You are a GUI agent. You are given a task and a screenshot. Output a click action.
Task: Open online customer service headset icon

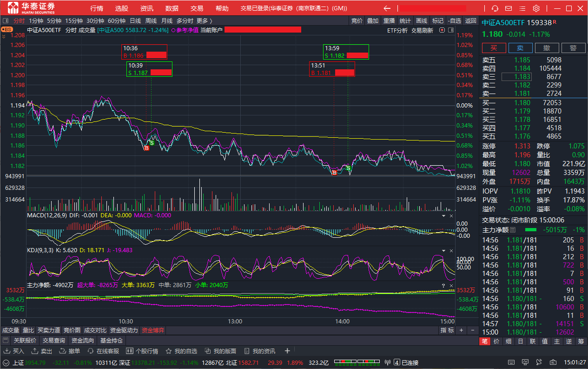click(x=495, y=8)
